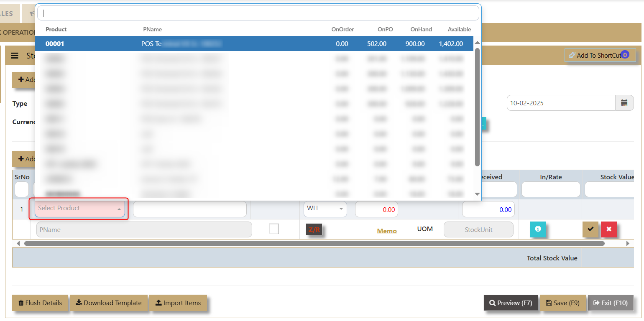Click the Memo link
The height and width of the screenshot is (321, 644).
click(386, 231)
